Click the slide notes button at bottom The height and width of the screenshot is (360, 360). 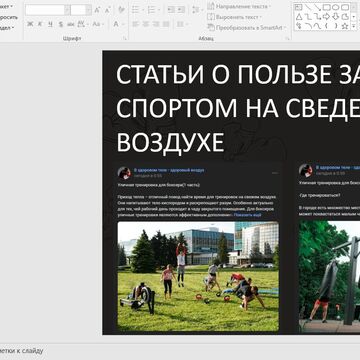(x=22, y=351)
